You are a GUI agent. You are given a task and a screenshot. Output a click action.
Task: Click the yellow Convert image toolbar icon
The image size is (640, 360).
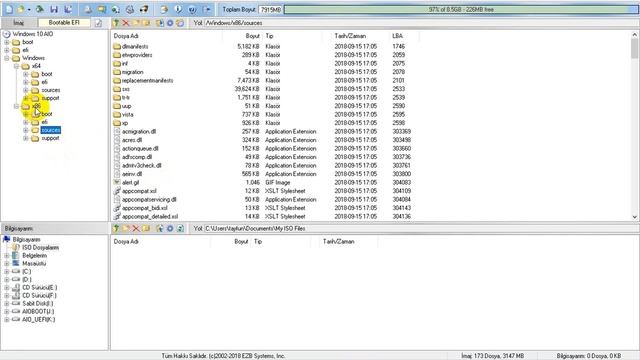click(x=102, y=9)
